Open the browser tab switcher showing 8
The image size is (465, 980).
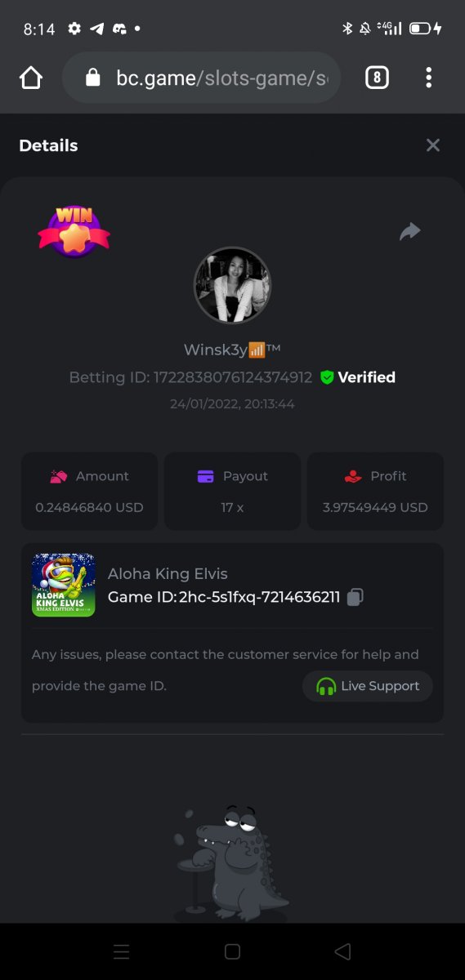click(376, 78)
